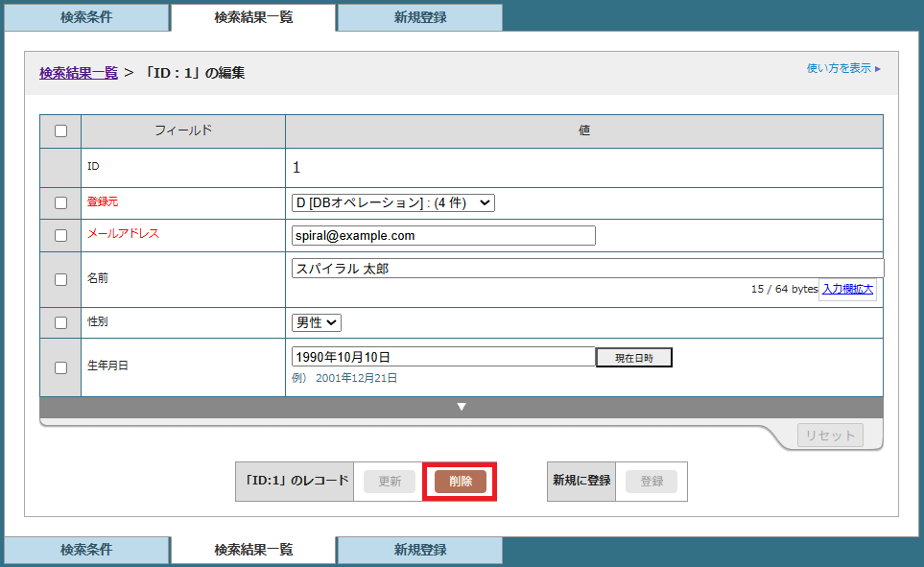Toggle the select-all checkbox in table header
Viewport: 924px width, 567px height.
[59, 130]
